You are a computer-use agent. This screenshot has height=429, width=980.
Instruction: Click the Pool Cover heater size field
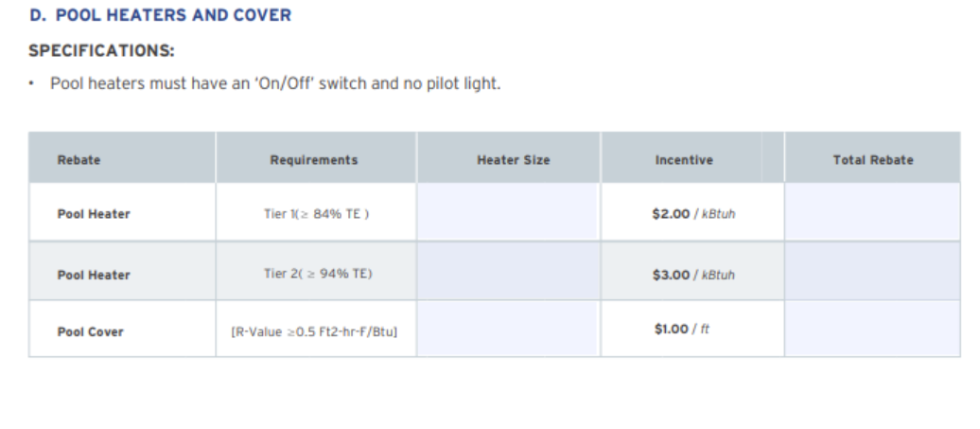coord(508,329)
